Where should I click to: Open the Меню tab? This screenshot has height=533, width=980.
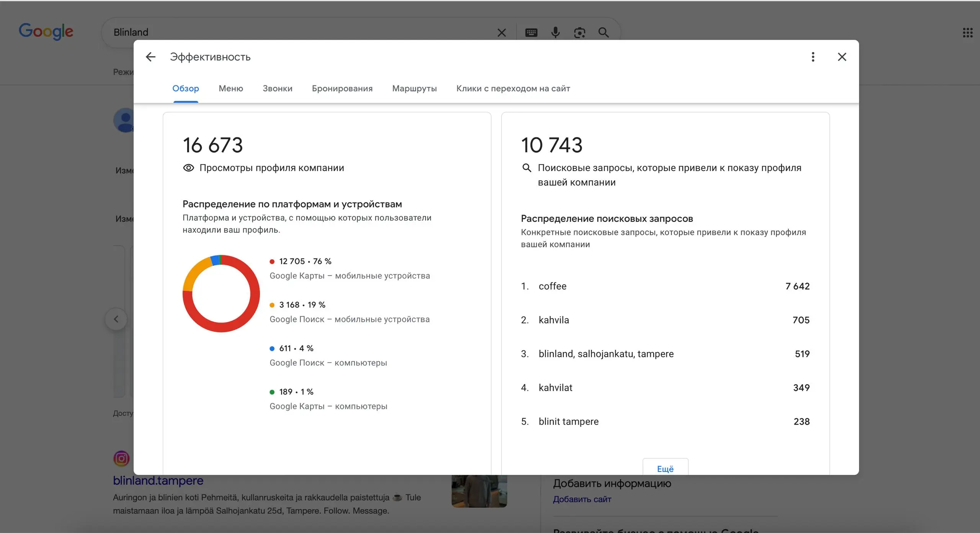pyautogui.click(x=231, y=88)
